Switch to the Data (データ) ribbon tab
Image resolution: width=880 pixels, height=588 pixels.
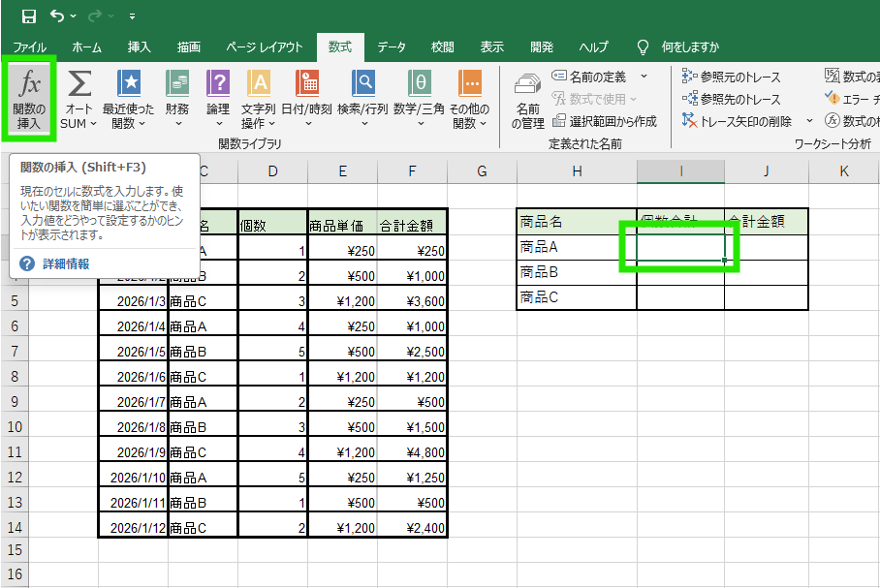pos(392,46)
